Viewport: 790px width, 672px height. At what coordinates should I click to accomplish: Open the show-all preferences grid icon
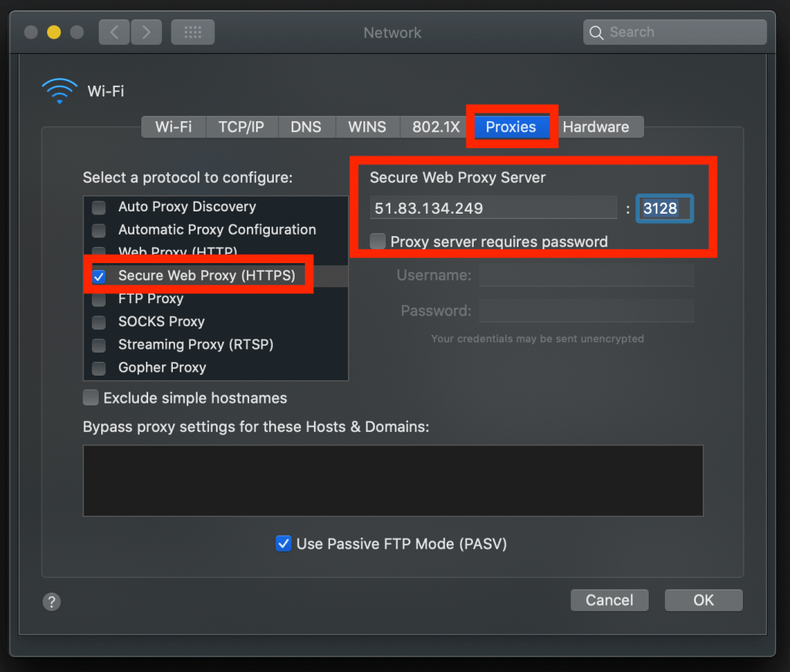coord(193,32)
